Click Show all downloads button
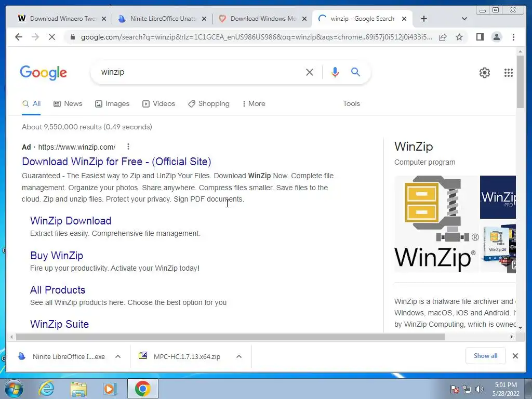Viewport: 532px width, 399px height. click(486, 356)
